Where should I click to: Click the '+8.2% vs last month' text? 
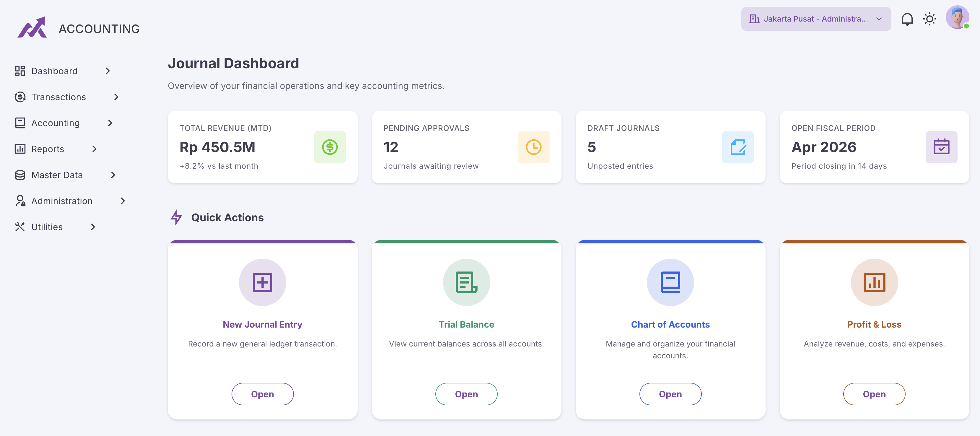pyautogui.click(x=219, y=166)
